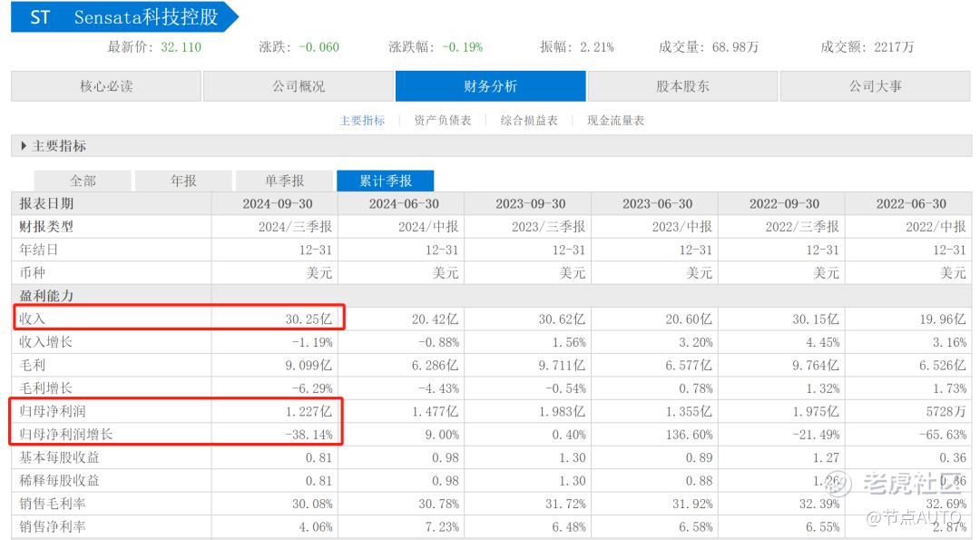This screenshot has height=540, width=980.
Task: Click the 归母净利润增长 row label
Action: coord(65,435)
